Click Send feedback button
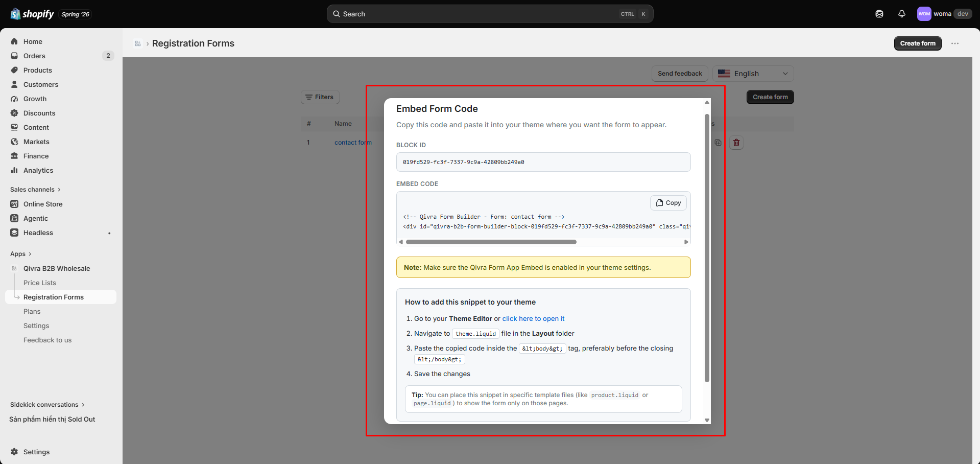This screenshot has height=464, width=980. 680,74
